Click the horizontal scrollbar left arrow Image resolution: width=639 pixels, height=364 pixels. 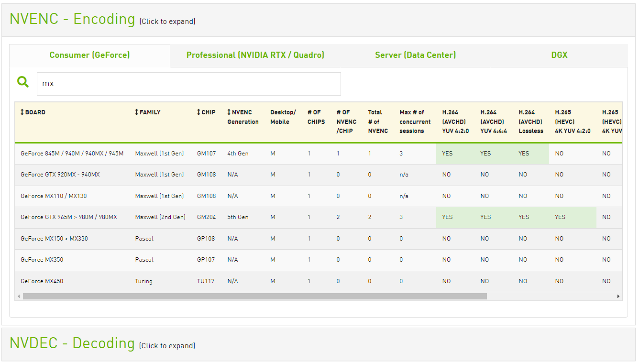point(19,296)
